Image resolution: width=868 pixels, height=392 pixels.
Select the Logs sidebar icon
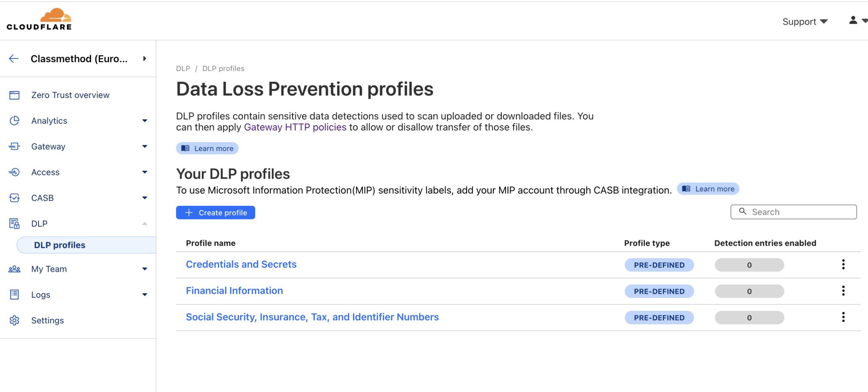15,295
